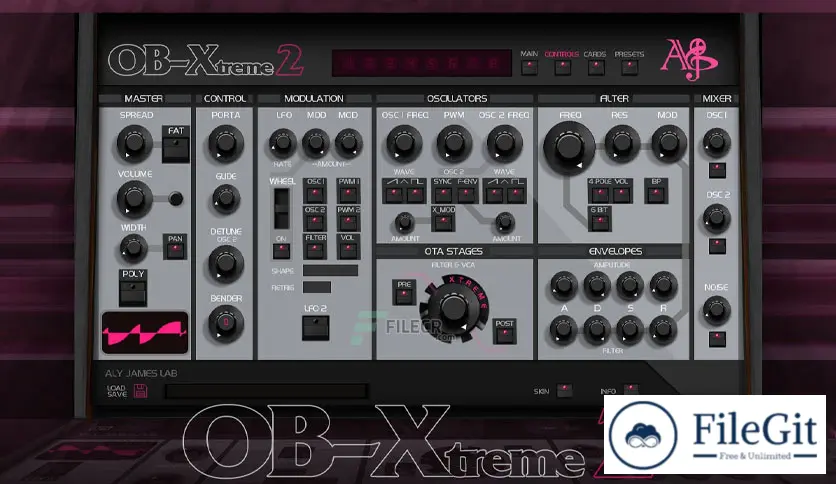The image size is (836, 484).
Task: Click the filter RES knob
Action: (622, 143)
